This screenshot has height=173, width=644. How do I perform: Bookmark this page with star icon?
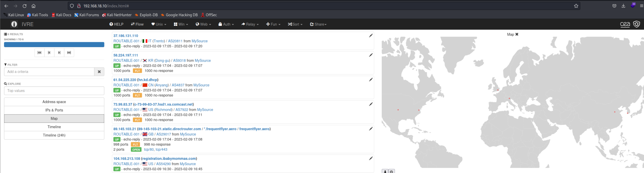click(x=576, y=6)
